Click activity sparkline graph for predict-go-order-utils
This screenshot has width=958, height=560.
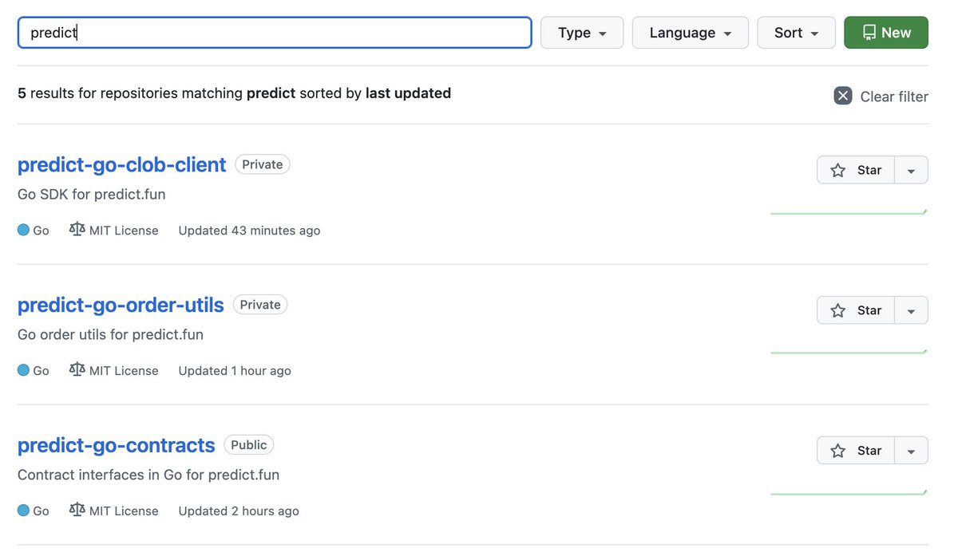coord(849,351)
